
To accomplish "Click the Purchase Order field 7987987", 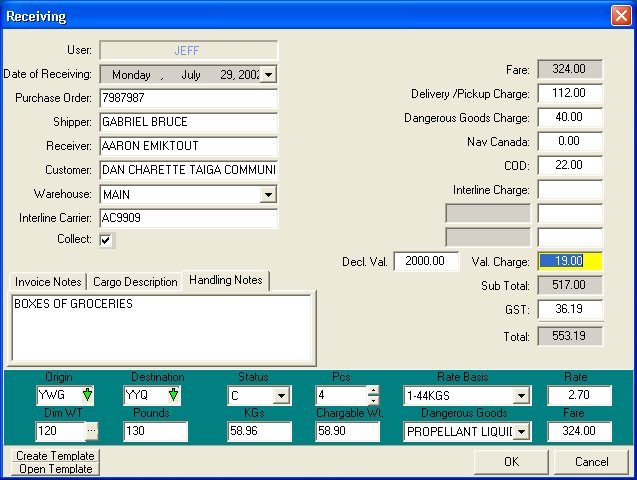I will coord(188,98).
